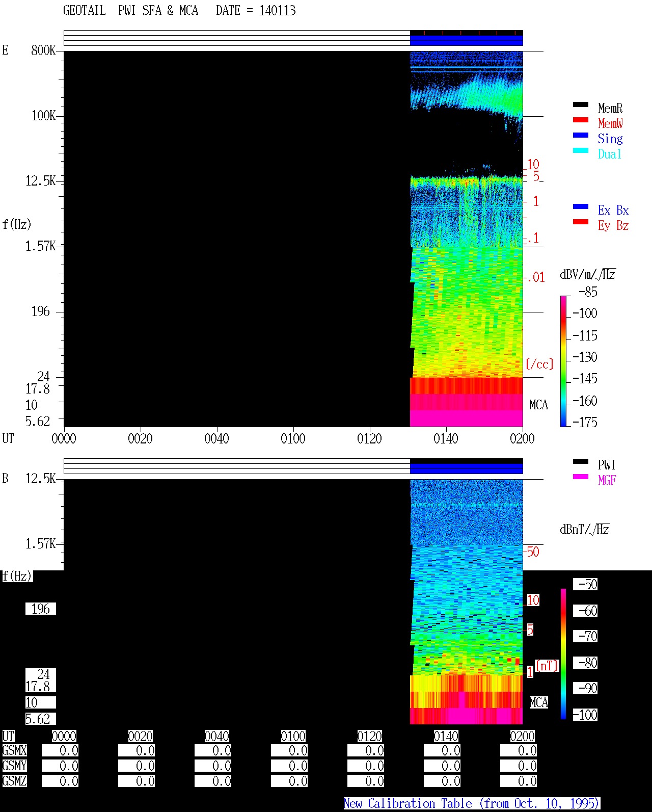Click the 'MemW' legend label
Viewport: 652px width, 812px height.
pyautogui.click(x=610, y=123)
